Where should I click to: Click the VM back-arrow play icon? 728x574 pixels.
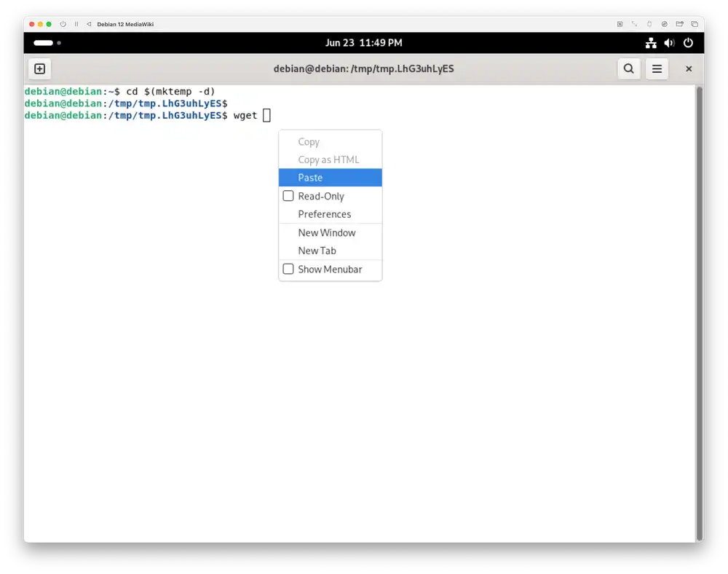tap(89, 24)
